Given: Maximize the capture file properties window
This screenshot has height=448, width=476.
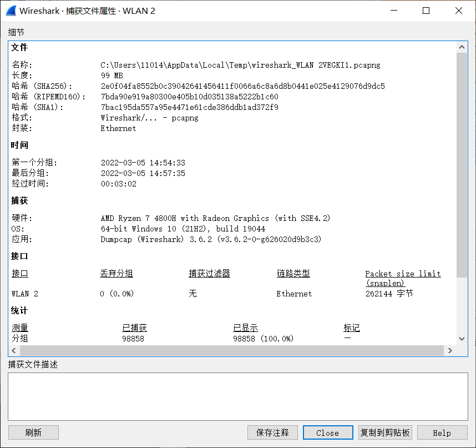Looking at the screenshot, I should pyautogui.click(x=426, y=11).
